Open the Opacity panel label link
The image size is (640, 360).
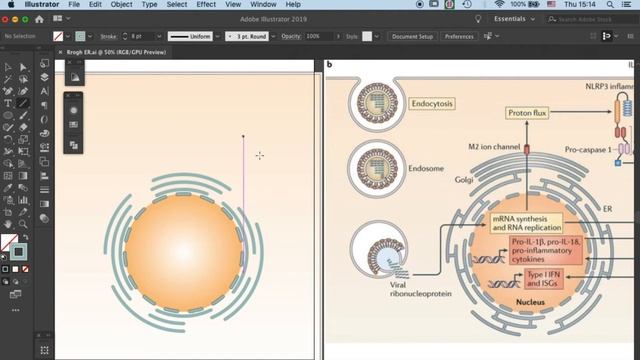coord(291,36)
